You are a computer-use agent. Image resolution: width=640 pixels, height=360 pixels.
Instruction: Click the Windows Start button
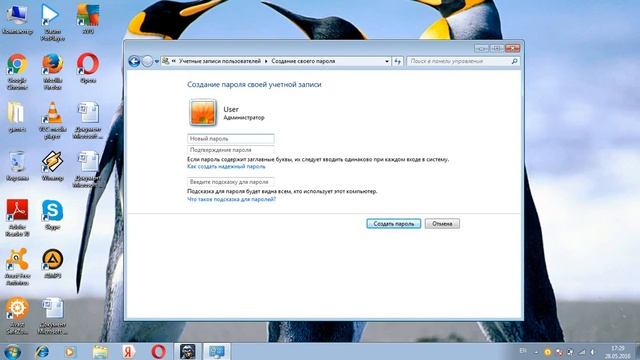pyautogui.click(x=13, y=351)
